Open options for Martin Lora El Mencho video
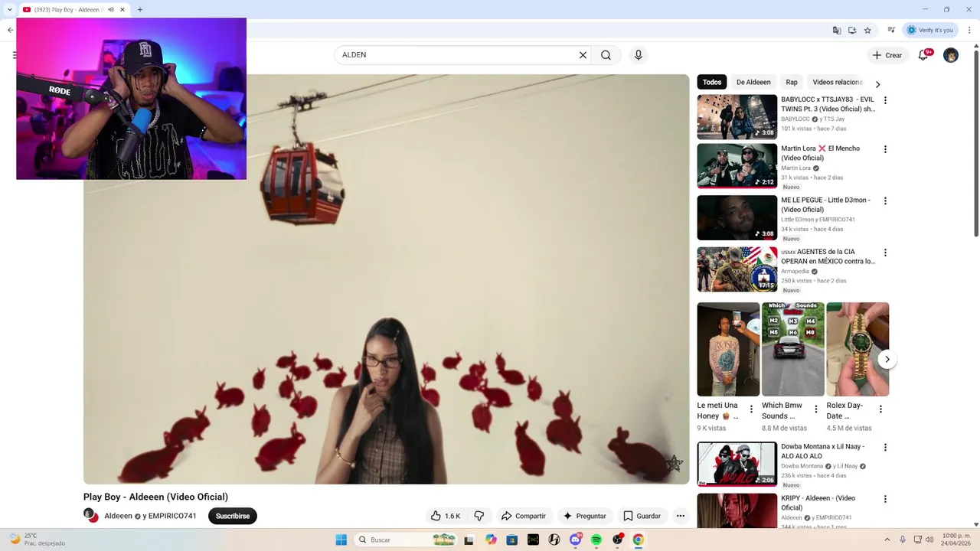The image size is (980, 551). (x=885, y=149)
